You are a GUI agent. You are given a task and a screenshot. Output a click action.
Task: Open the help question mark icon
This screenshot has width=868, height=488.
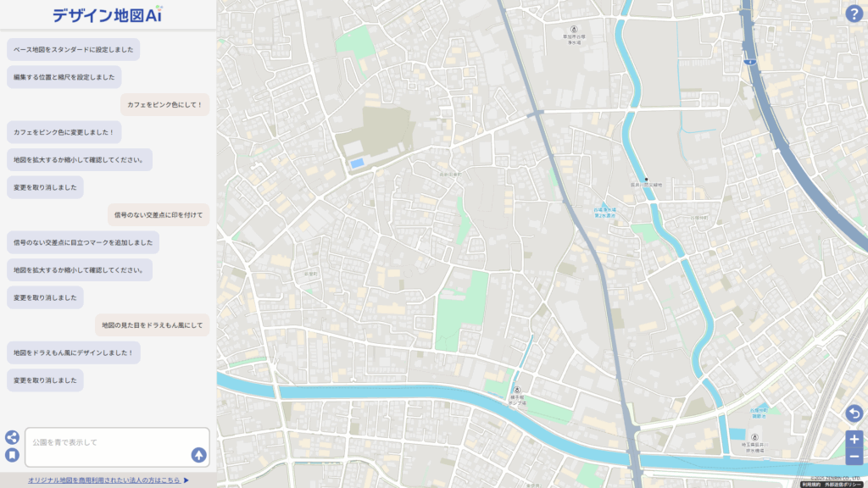tap(854, 14)
